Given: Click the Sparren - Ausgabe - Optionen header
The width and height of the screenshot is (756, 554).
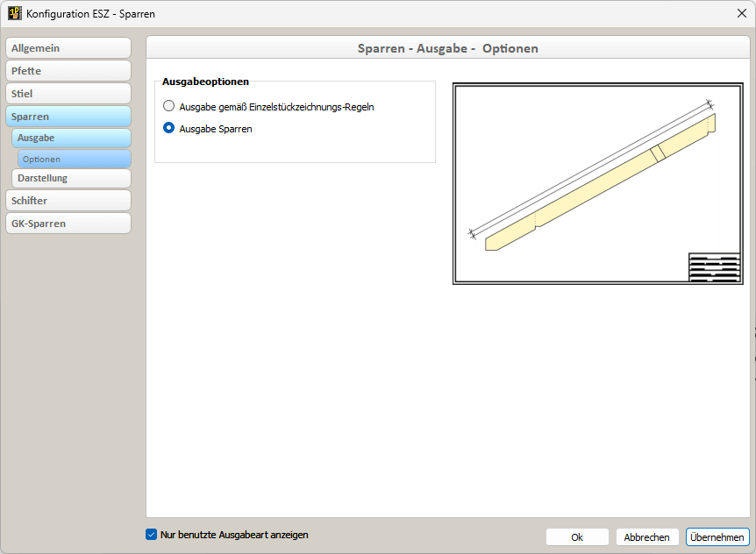Looking at the screenshot, I should [x=448, y=49].
